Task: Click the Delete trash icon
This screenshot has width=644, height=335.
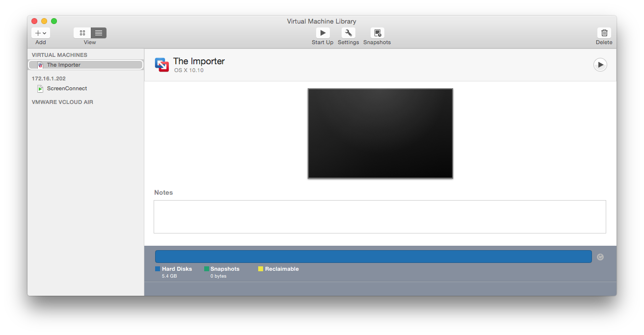Action: [604, 33]
